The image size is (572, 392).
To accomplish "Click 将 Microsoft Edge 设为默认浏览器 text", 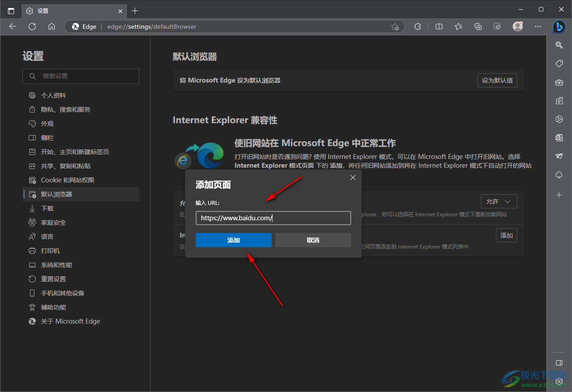I will 230,80.
